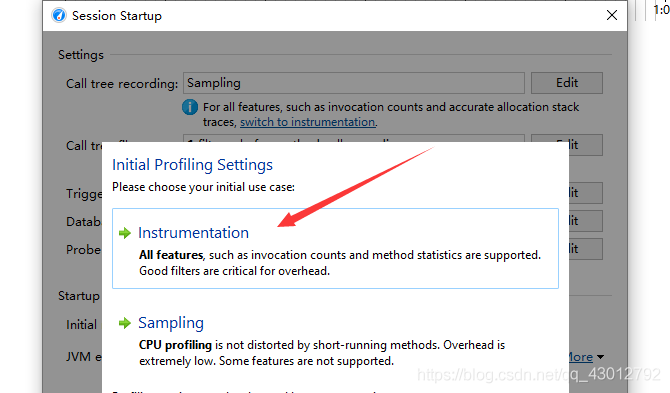670x393 pixels.
Task: Click the Call tree recording Sampling field
Action: pyautogui.click(x=354, y=83)
